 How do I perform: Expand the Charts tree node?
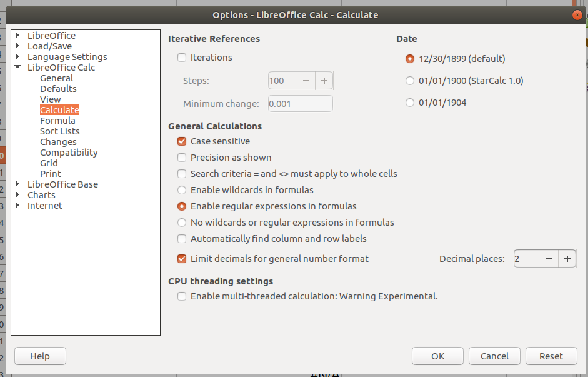tap(17, 194)
